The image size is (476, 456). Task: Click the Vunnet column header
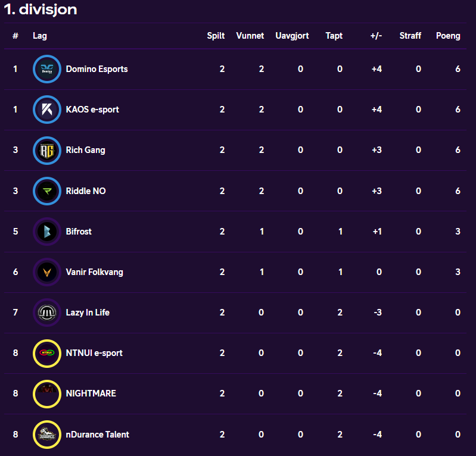pyautogui.click(x=250, y=36)
